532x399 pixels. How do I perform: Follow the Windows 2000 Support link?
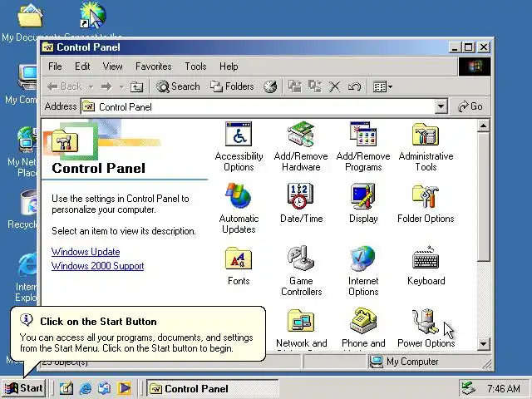point(98,266)
